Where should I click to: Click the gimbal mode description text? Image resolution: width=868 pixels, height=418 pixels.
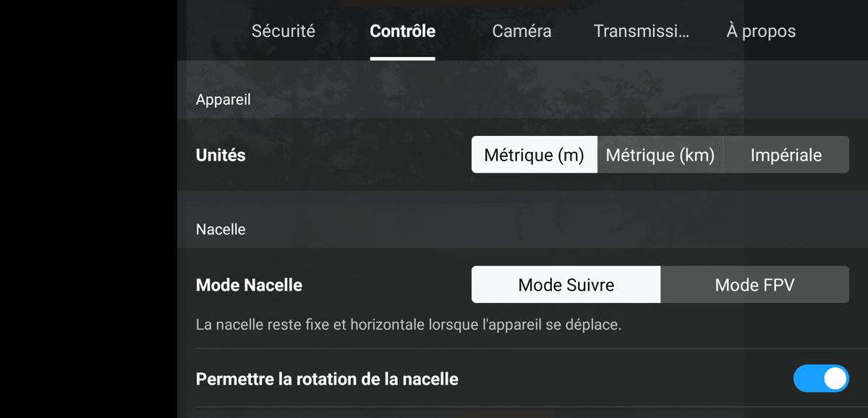point(409,325)
